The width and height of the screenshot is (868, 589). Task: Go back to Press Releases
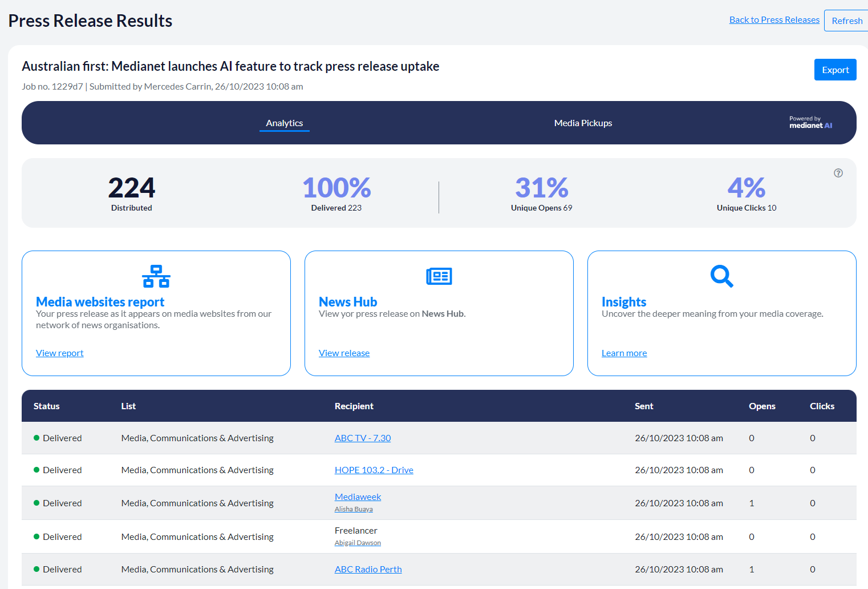click(774, 19)
